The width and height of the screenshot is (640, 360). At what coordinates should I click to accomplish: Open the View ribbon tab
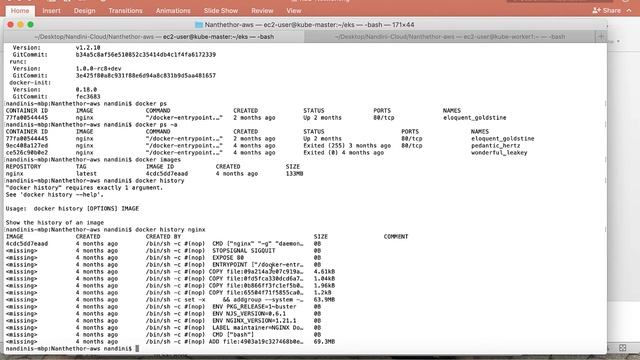(x=293, y=11)
